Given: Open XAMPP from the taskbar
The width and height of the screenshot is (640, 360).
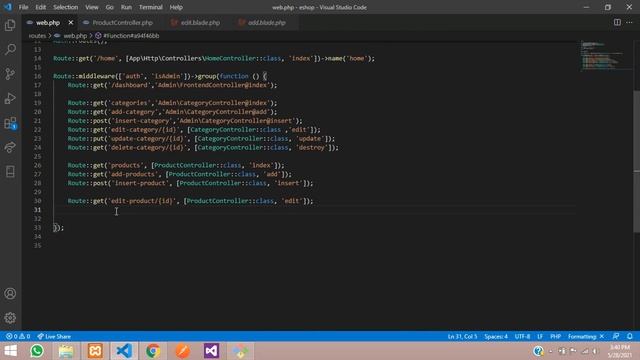Looking at the screenshot, I should [95, 351].
